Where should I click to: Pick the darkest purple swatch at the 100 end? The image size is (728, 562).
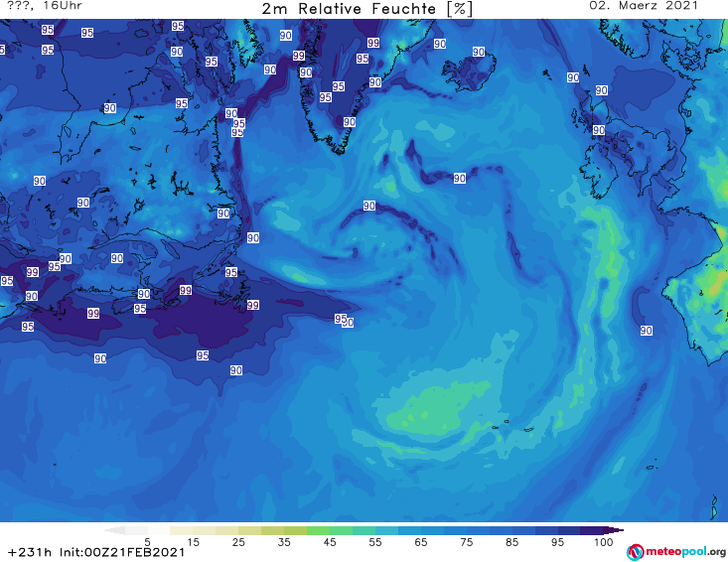pyautogui.click(x=613, y=530)
